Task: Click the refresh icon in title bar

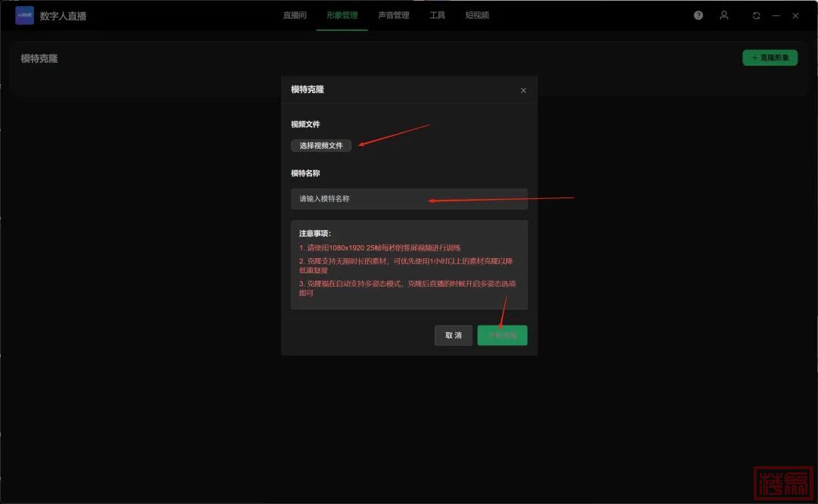Action: [x=756, y=16]
